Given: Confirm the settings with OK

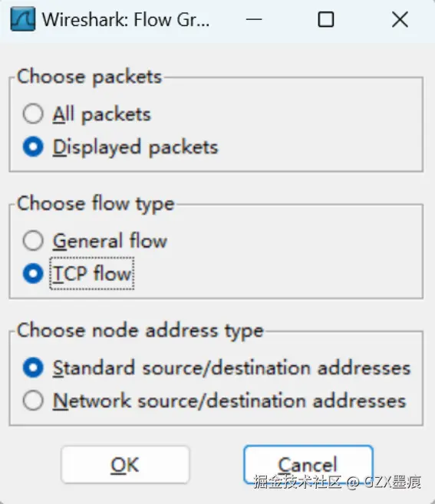Looking at the screenshot, I should [125, 464].
